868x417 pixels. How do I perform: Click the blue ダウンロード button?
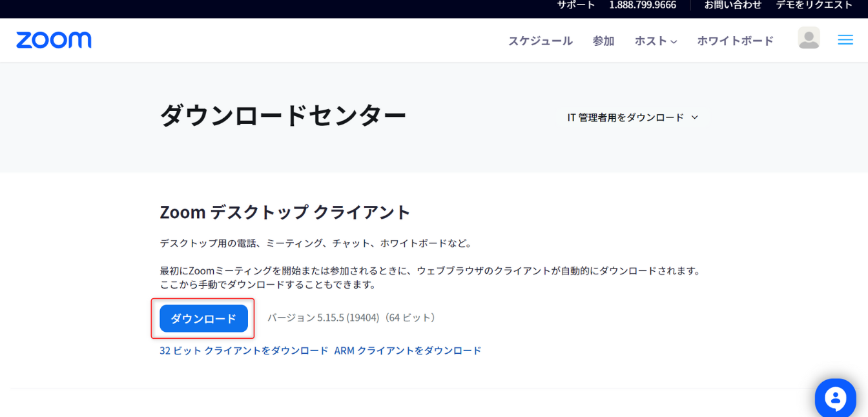point(203,318)
